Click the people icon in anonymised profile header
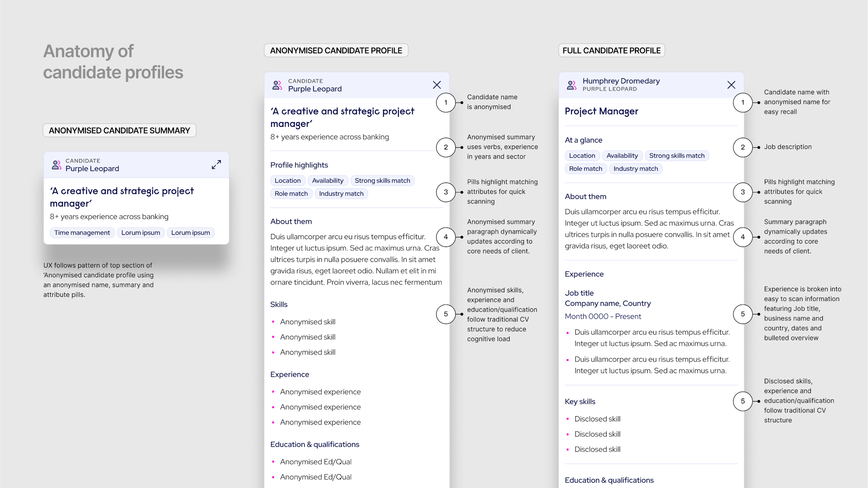868x488 pixels. tap(277, 85)
